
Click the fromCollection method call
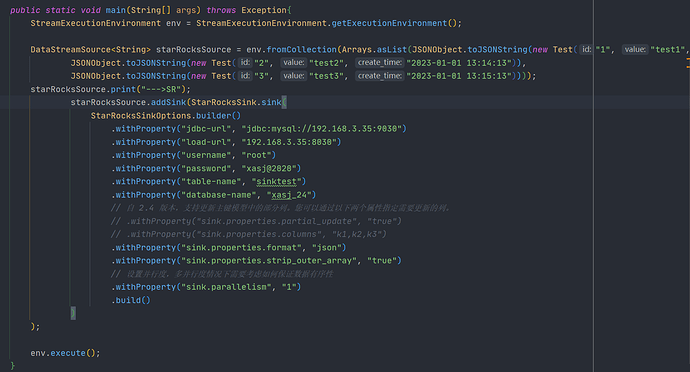point(301,50)
